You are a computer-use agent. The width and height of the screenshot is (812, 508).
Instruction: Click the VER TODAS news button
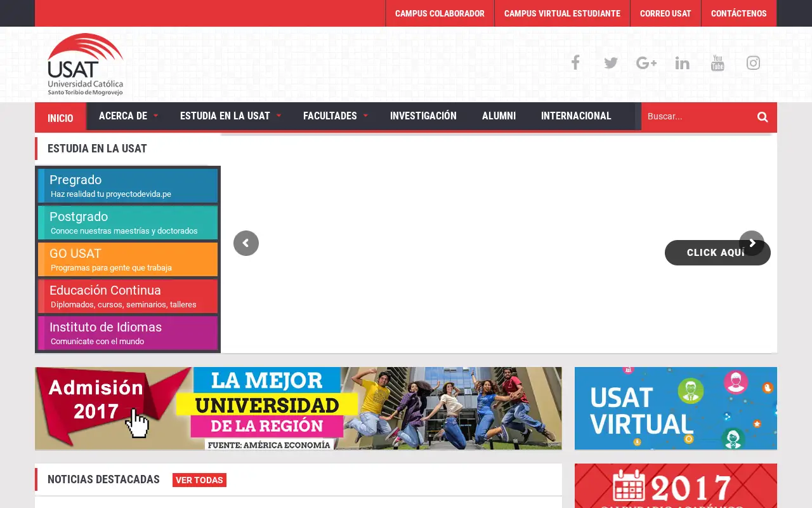199,480
